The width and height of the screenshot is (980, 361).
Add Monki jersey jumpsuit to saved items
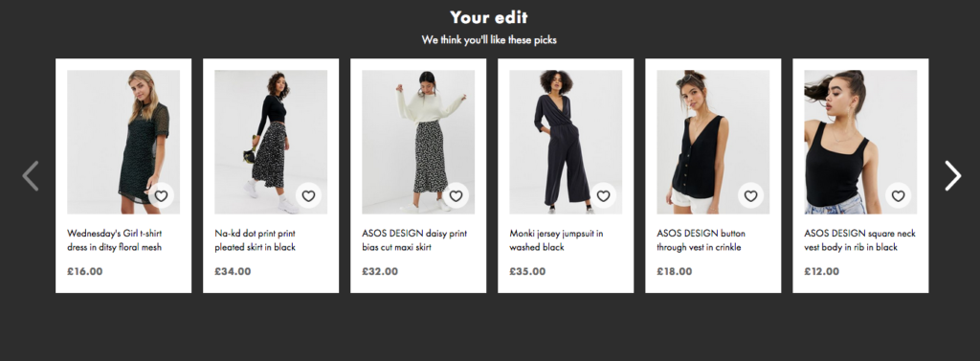[x=603, y=196]
